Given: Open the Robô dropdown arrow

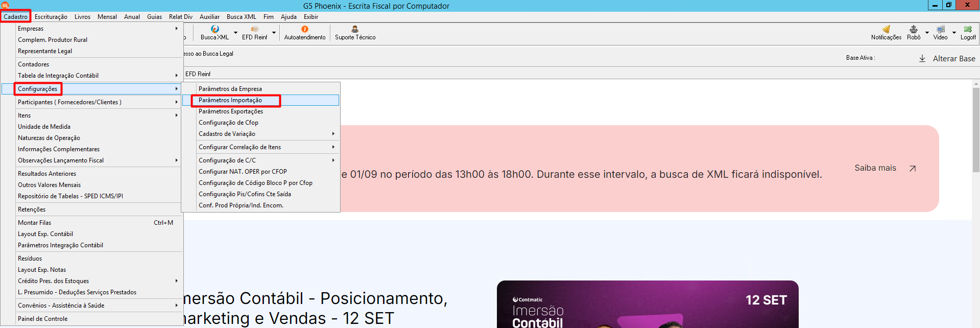Looking at the screenshot, I should (927, 32).
